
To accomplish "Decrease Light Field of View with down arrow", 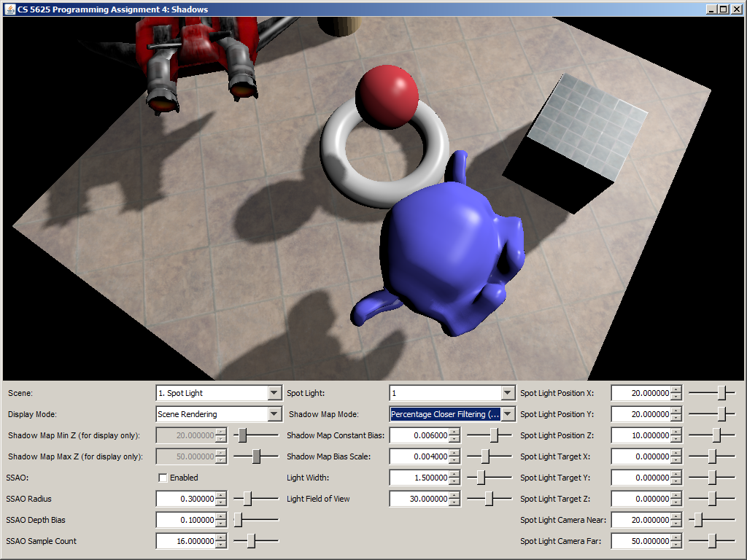I will [455, 502].
